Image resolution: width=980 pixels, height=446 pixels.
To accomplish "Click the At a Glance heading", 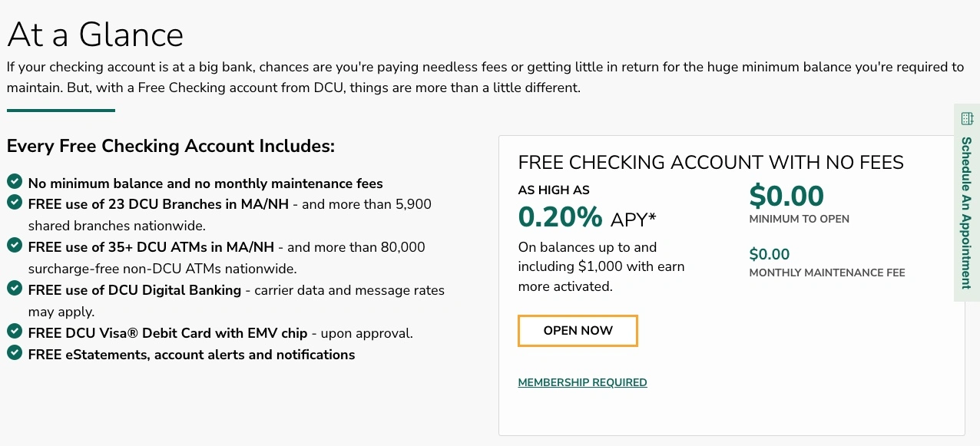I will [95, 35].
